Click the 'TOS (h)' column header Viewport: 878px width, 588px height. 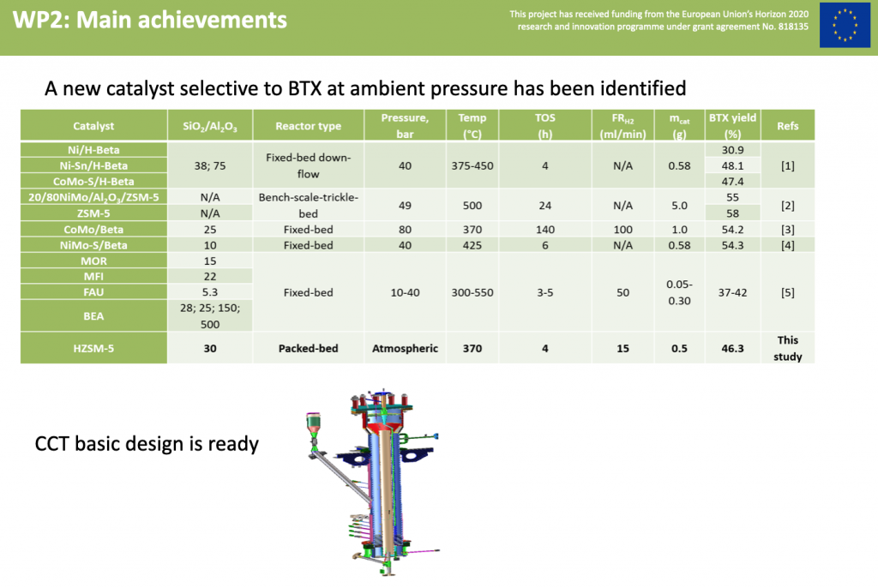[x=544, y=125]
